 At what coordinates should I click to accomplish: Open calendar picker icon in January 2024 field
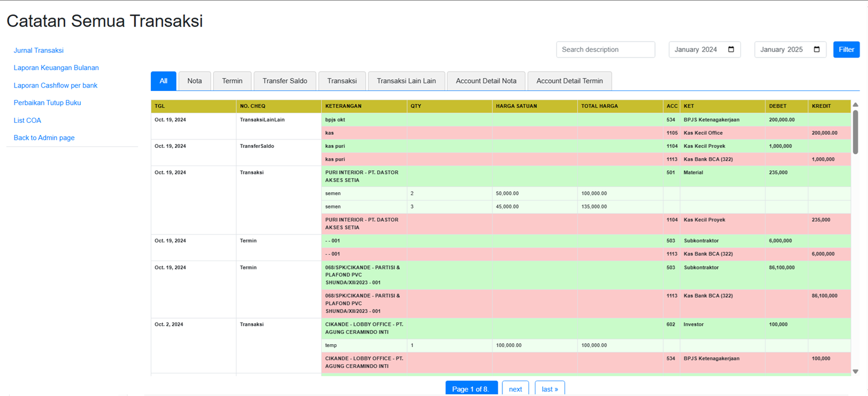(731, 49)
